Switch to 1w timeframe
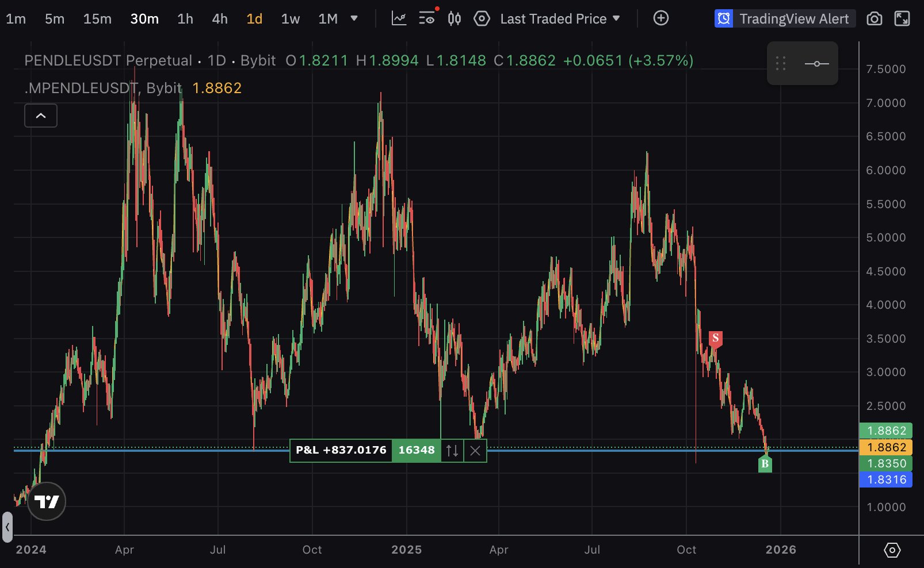The width and height of the screenshot is (924, 568). 291,19
